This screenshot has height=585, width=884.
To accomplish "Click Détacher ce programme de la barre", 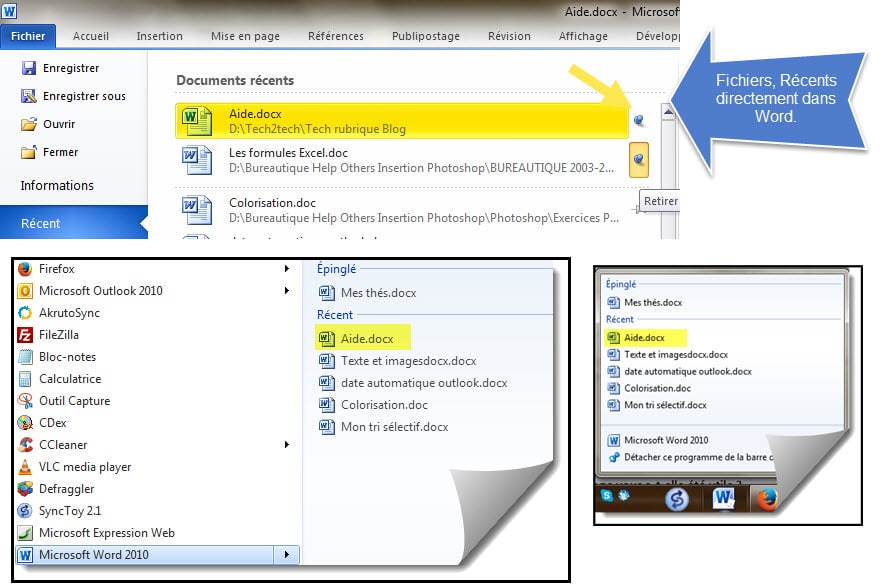I will [691, 457].
